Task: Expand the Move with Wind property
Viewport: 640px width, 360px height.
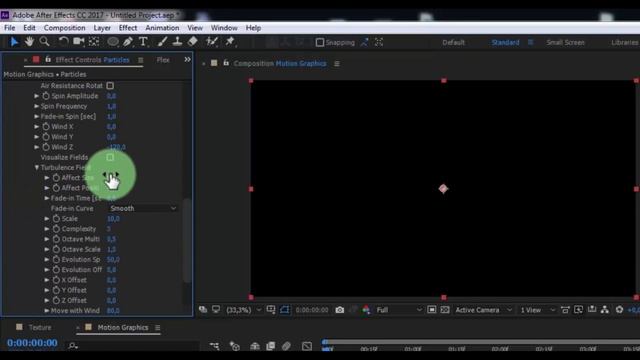Action: pos(47,311)
